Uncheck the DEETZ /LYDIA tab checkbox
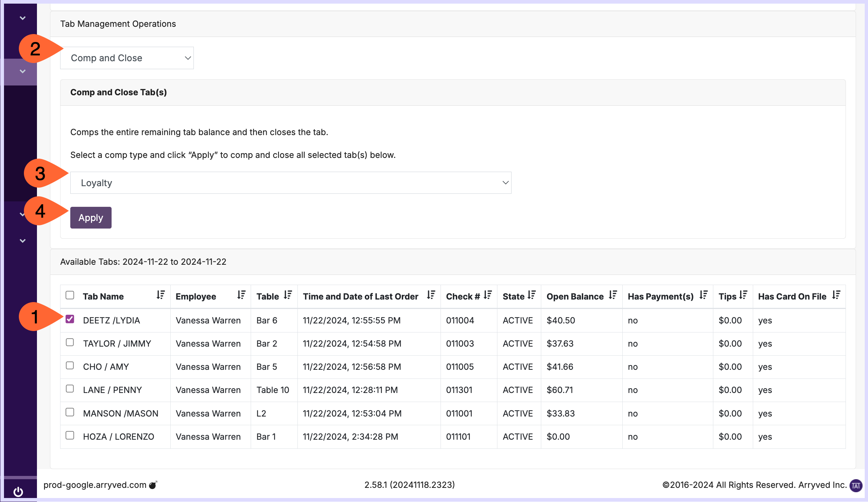 (70, 319)
